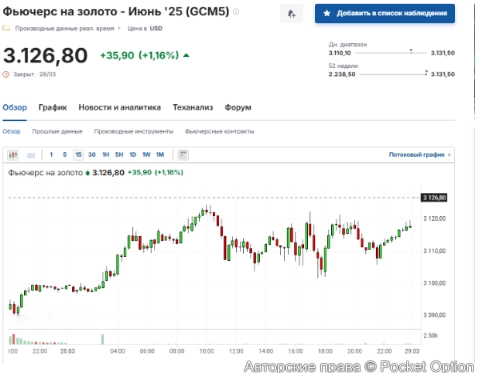
Task: Open Производные инструменты sub-tab
Action: (x=134, y=131)
